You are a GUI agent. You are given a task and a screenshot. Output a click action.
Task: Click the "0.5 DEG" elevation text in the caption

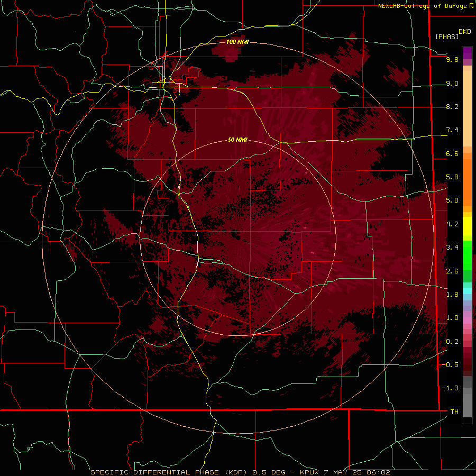269,472
